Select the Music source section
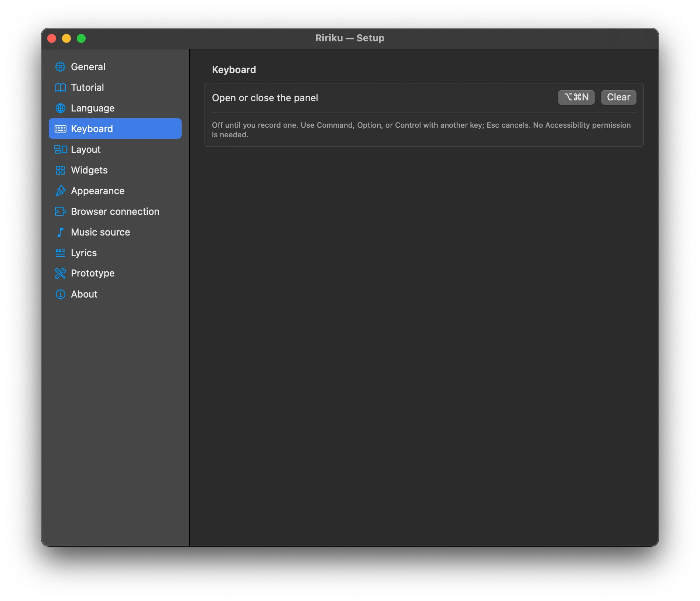 115,232
